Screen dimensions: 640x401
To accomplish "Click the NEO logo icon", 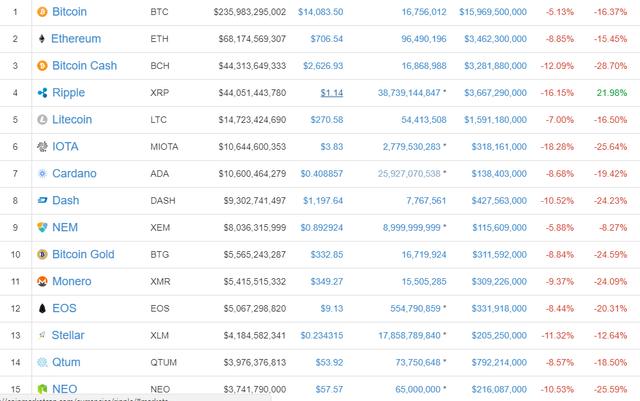I will click(42, 389).
